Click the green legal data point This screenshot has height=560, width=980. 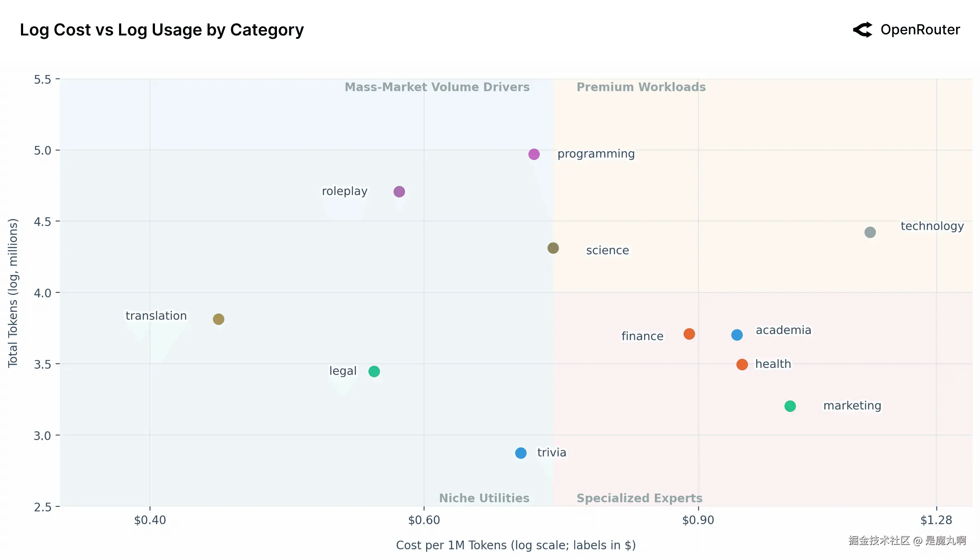point(374,372)
